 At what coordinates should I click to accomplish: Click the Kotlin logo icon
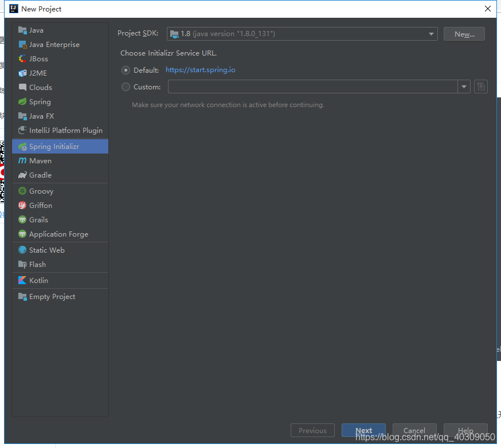(x=22, y=280)
